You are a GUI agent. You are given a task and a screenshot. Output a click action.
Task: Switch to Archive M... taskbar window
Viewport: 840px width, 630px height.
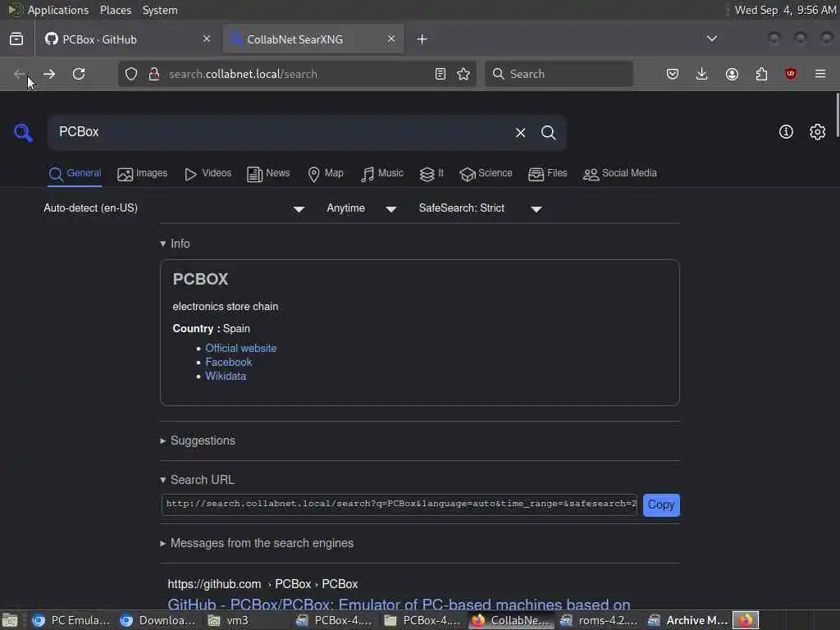click(x=688, y=620)
